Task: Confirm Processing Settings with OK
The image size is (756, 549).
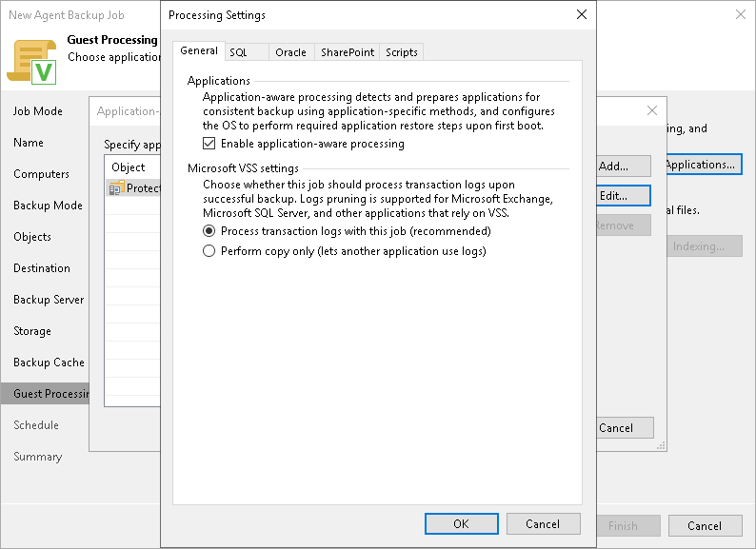Action: [x=462, y=524]
